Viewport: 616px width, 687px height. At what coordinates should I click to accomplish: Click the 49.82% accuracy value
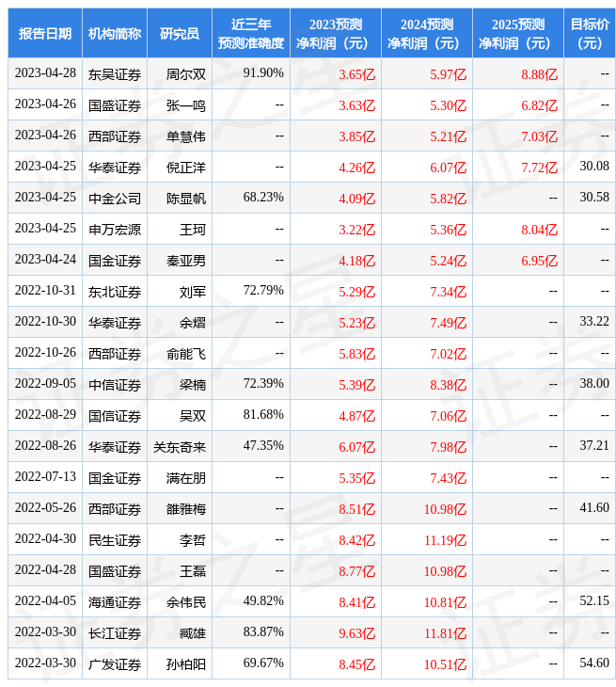[263, 601]
